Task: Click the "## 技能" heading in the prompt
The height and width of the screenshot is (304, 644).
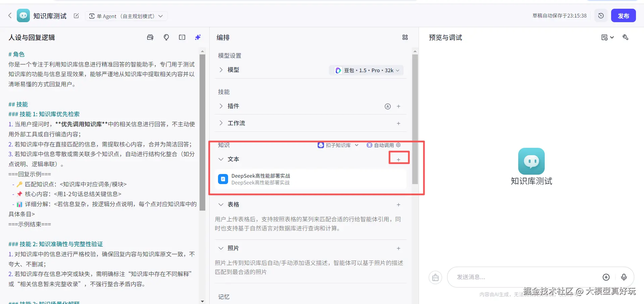Action: [x=18, y=104]
